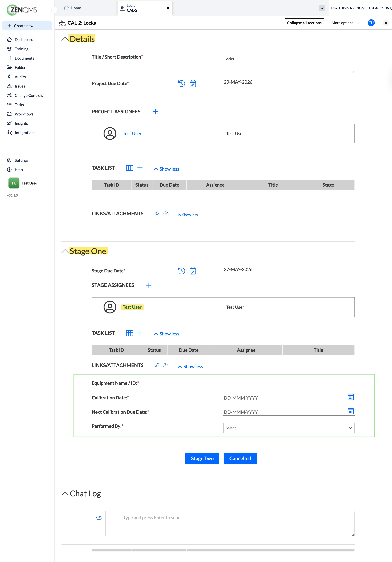Click Show less beside Stage One Links/Attachments

190,366
